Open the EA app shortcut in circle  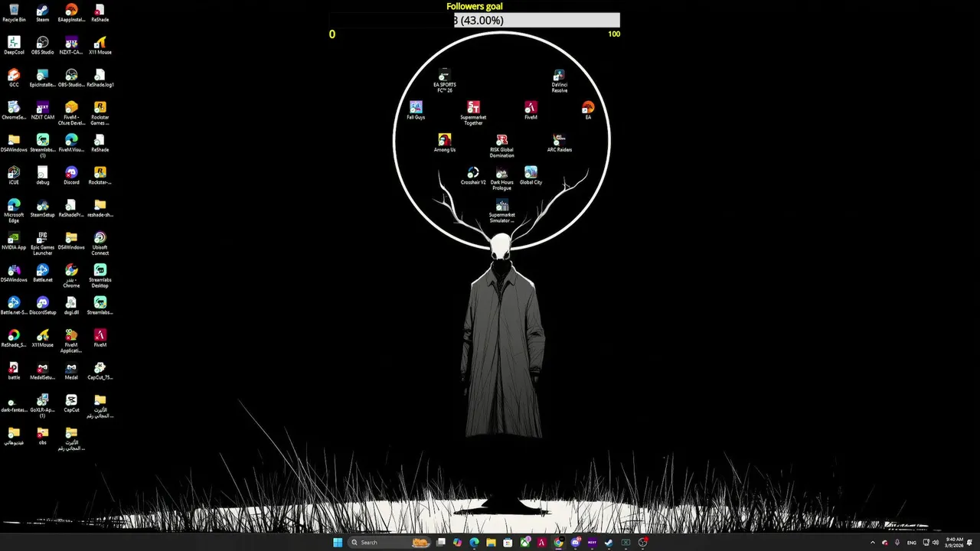[588, 111]
